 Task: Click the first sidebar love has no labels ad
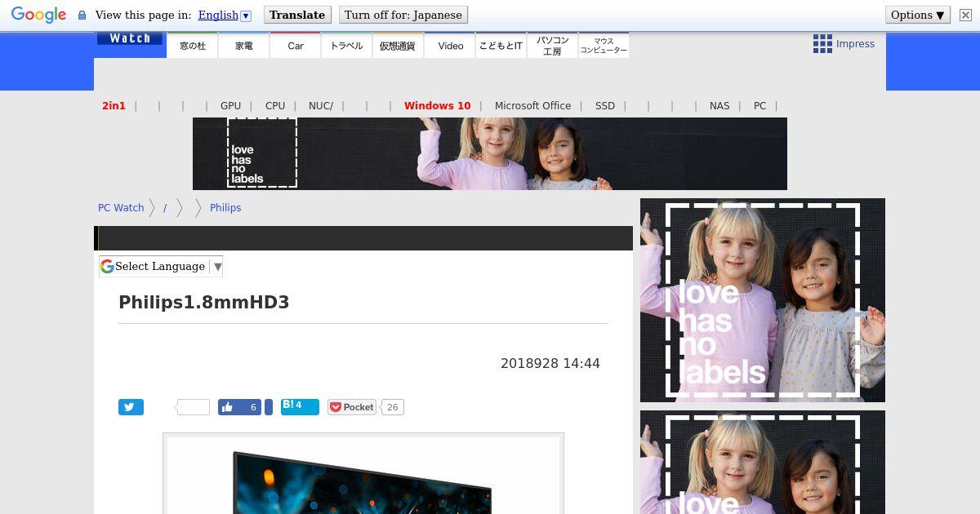click(763, 300)
